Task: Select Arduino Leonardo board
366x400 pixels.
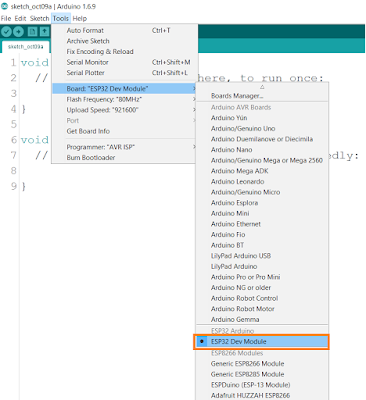Action: (x=262, y=182)
